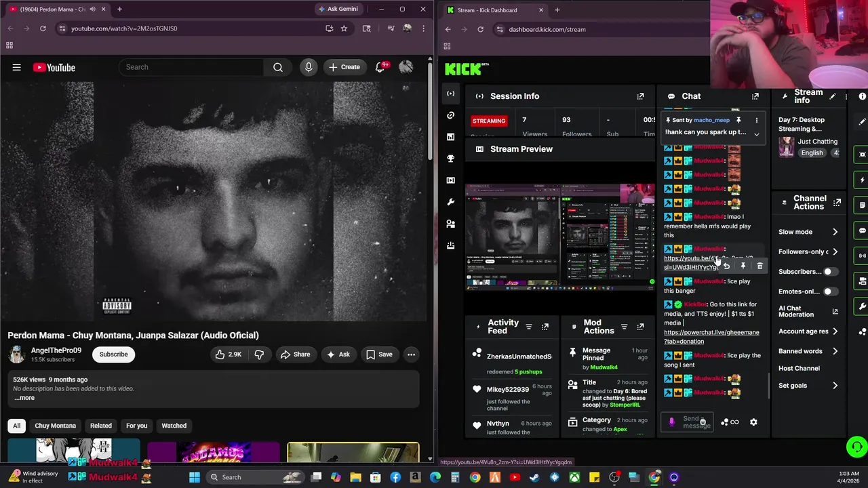Screen dimensions: 868x488
Task: Dislike the Perdon Mama video
Action: click(259, 354)
